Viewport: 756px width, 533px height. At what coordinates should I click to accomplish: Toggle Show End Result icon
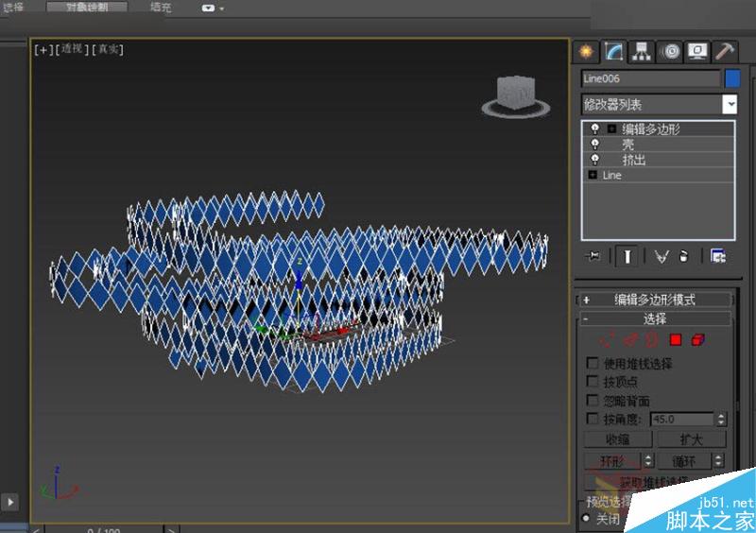[627, 256]
